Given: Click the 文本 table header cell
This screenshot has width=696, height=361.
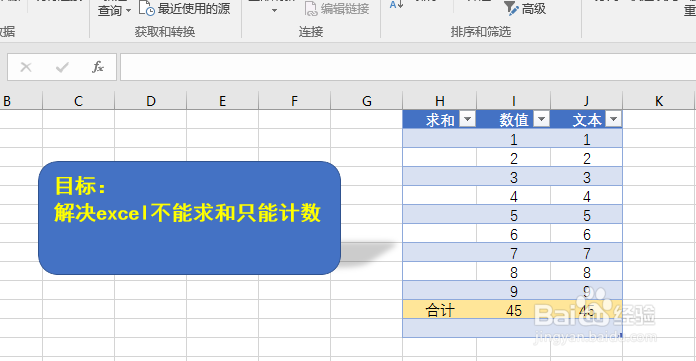Looking at the screenshot, I should click(x=586, y=119).
